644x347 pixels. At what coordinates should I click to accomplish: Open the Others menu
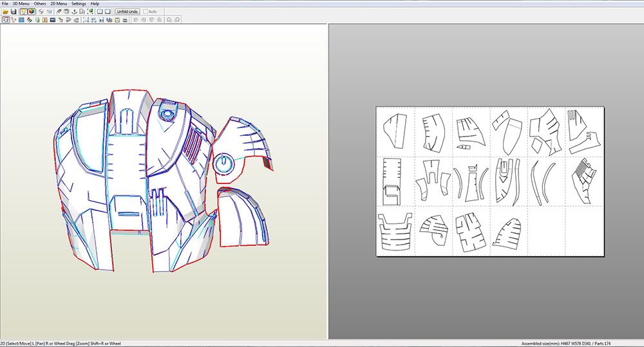(x=40, y=4)
